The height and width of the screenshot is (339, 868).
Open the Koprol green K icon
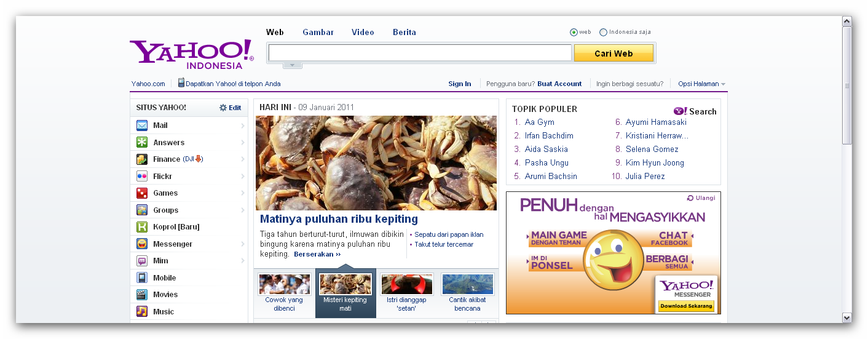pyautogui.click(x=142, y=227)
